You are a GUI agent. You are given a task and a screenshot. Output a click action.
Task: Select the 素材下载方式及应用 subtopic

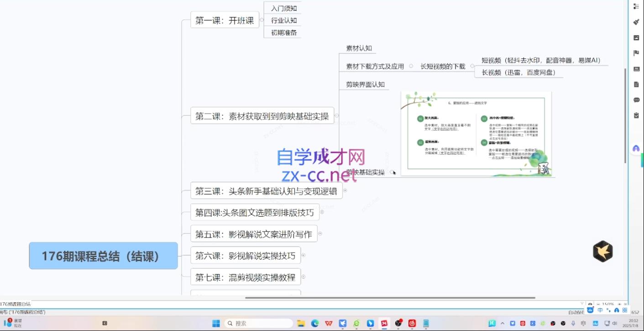click(x=375, y=66)
